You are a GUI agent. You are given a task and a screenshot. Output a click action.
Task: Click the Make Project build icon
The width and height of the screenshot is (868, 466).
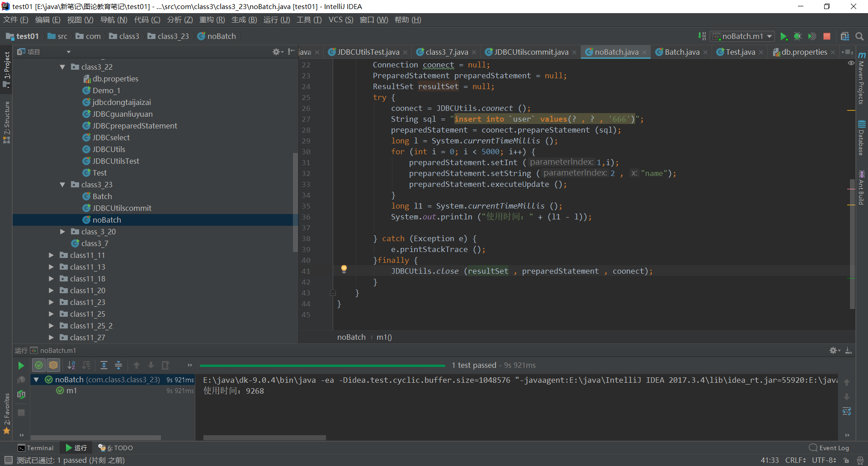click(x=702, y=36)
